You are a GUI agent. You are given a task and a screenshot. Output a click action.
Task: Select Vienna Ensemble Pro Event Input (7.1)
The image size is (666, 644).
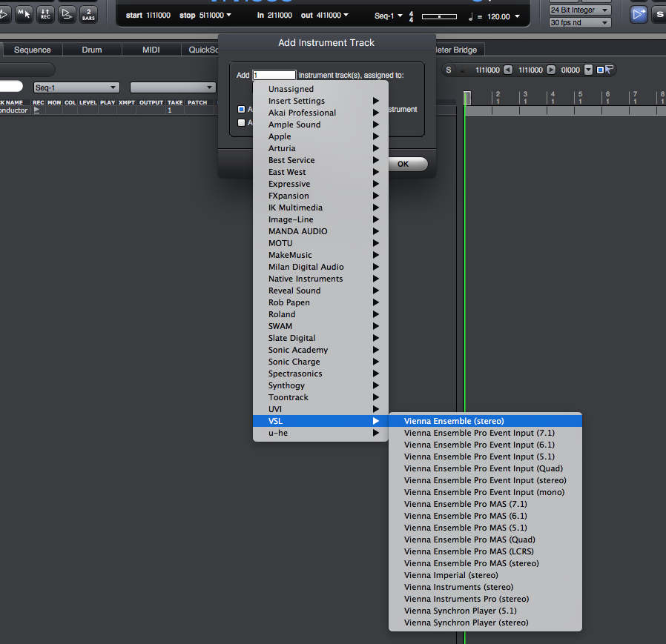tap(486, 433)
